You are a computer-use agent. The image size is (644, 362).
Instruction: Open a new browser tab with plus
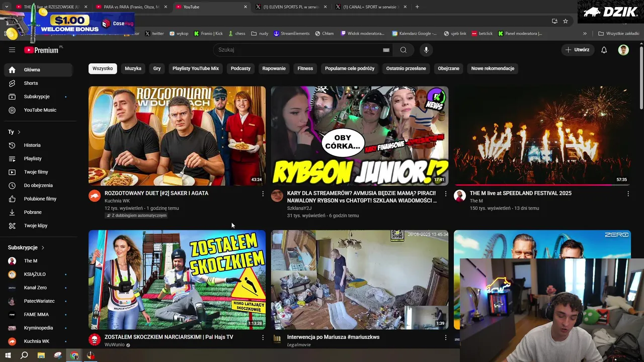[417, 7]
